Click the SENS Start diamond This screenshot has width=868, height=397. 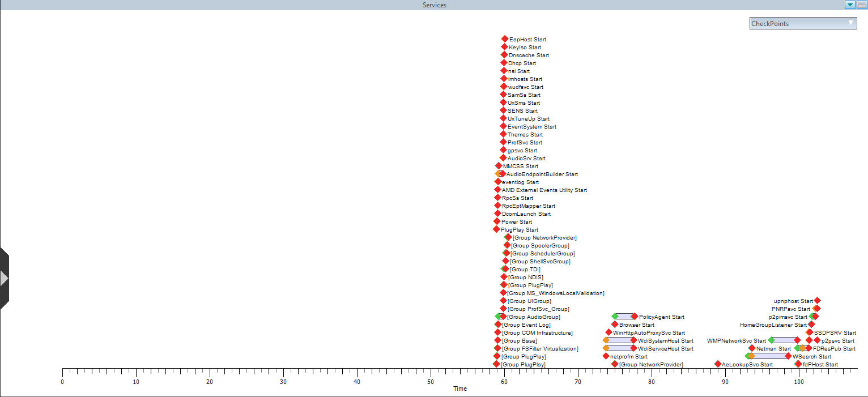click(x=503, y=110)
